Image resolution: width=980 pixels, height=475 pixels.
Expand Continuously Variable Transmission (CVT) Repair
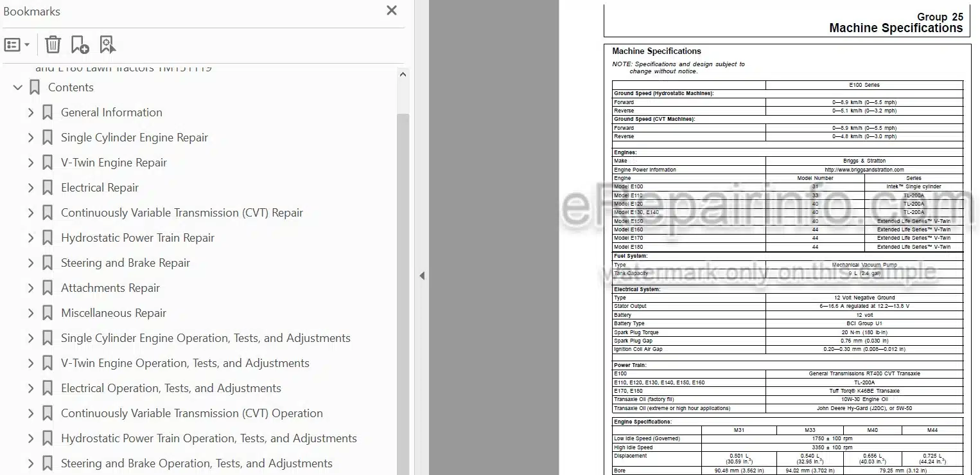[31, 213]
